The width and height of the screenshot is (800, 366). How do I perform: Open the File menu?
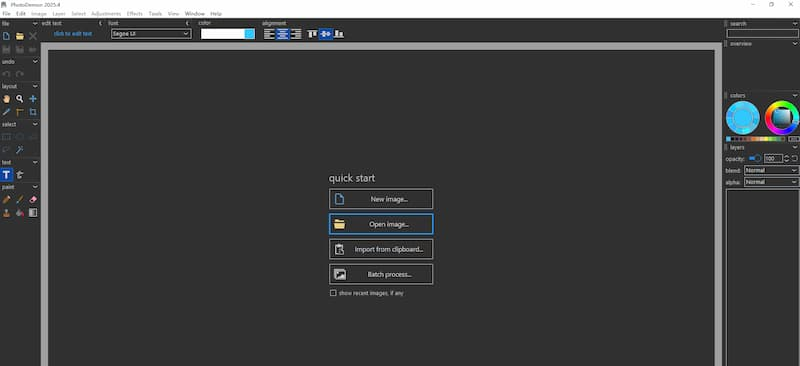tap(6, 14)
